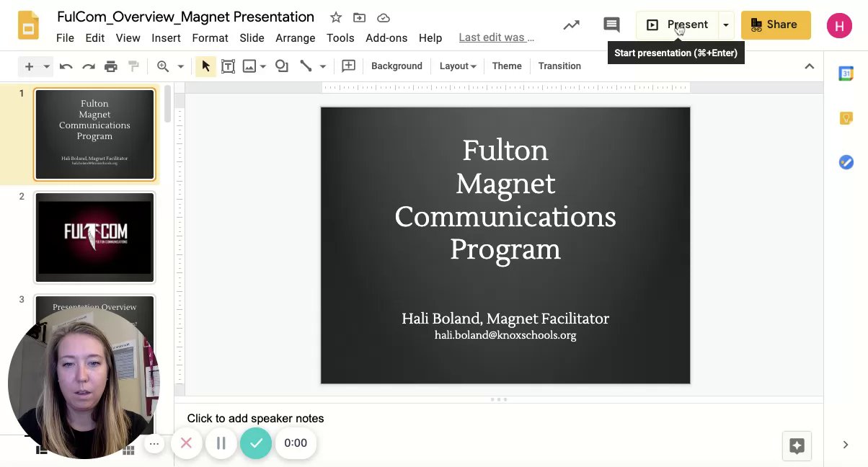The height and width of the screenshot is (467, 868).
Task: Select the FulCom logo slide 2 thumbnail
Action: 94,238
